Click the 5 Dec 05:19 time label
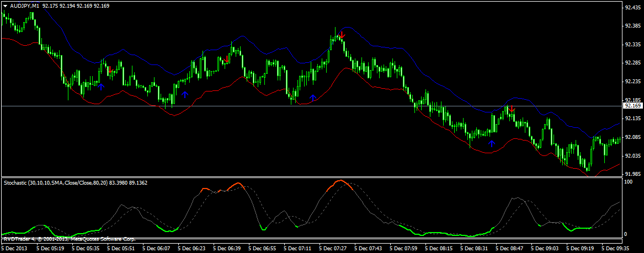 (x=50, y=248)
